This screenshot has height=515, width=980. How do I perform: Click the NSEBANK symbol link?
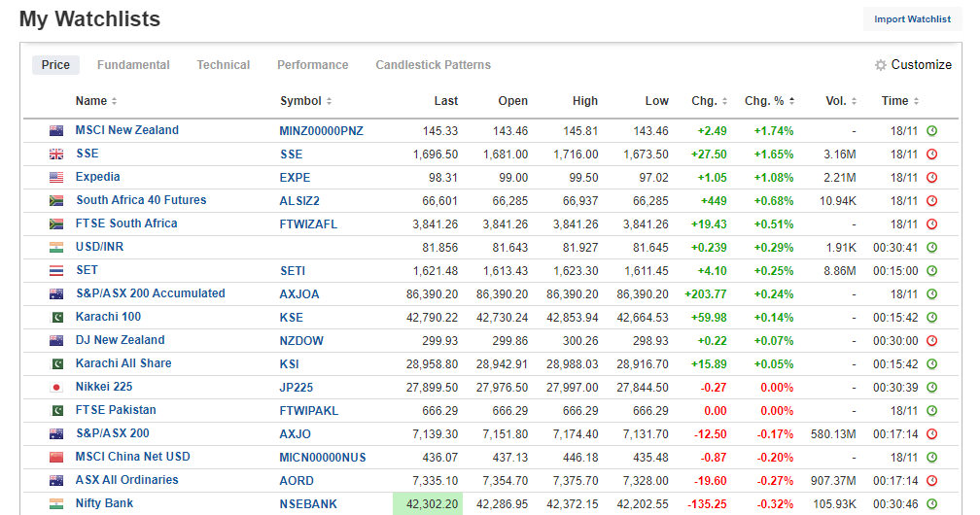308,504
